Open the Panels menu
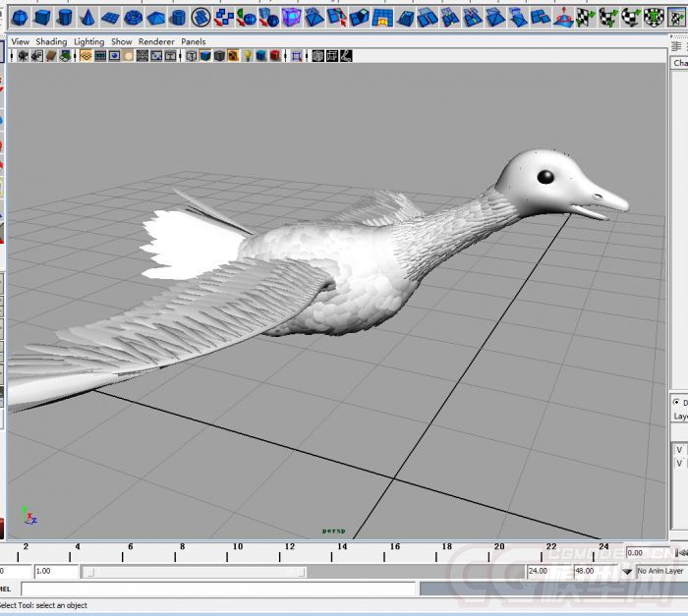This screenshot has width=688, height=616. point(194,42)
